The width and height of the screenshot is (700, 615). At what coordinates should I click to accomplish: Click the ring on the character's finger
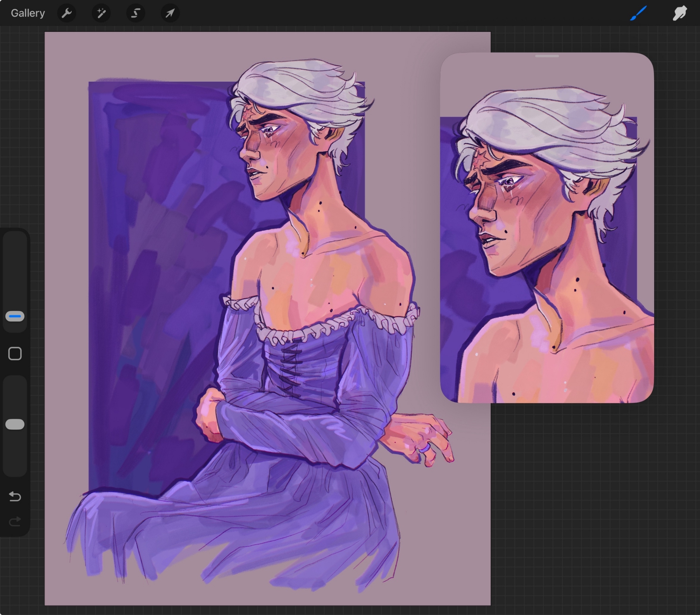coord(424,448)
